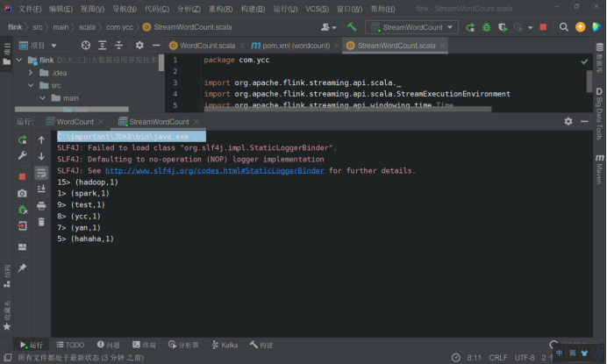Click the restore layout icon in run panel
The width and height of the screenshot is (607, 364).
point(23,246)
